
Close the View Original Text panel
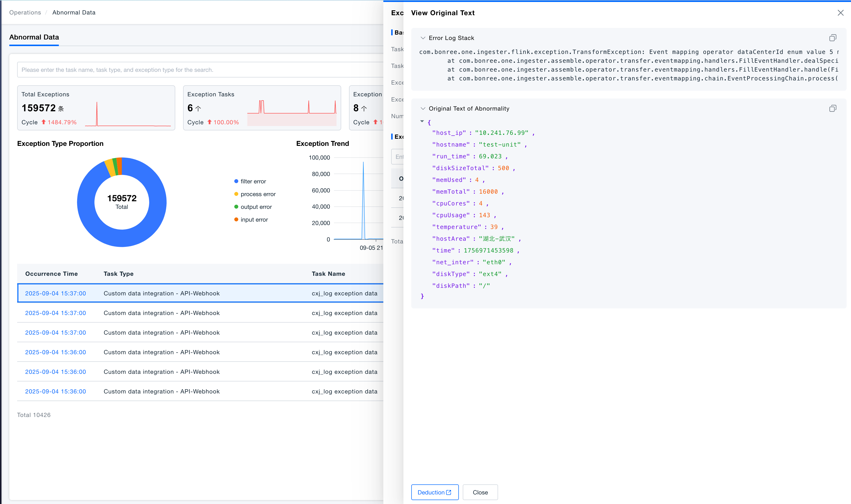click(x=840, y=13)
